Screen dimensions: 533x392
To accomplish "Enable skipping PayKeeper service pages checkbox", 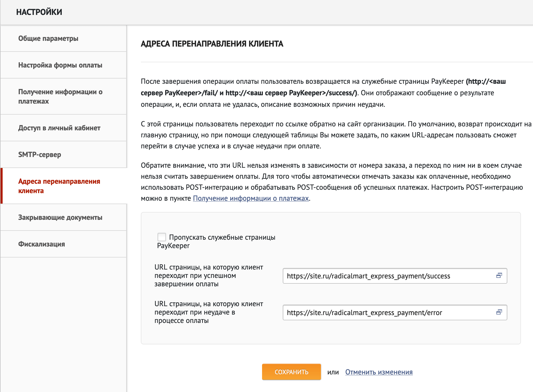I will [x=162, y=237].
